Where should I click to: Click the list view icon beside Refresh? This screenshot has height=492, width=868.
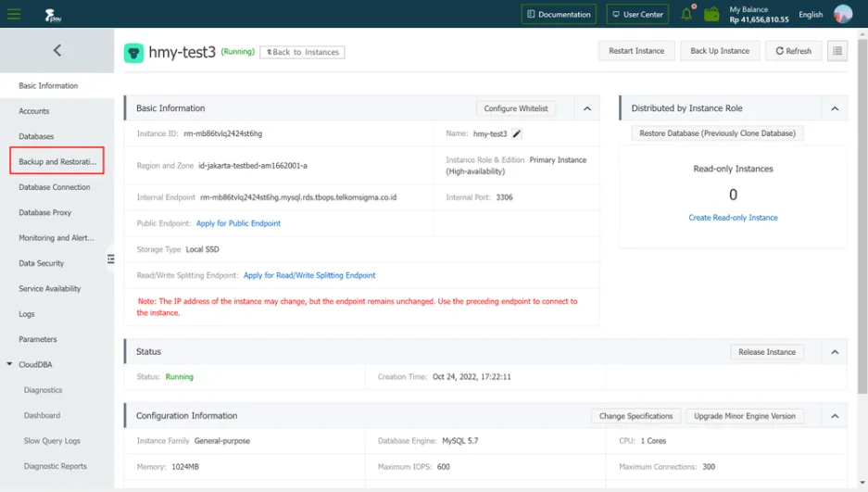[x=837, y=51]
